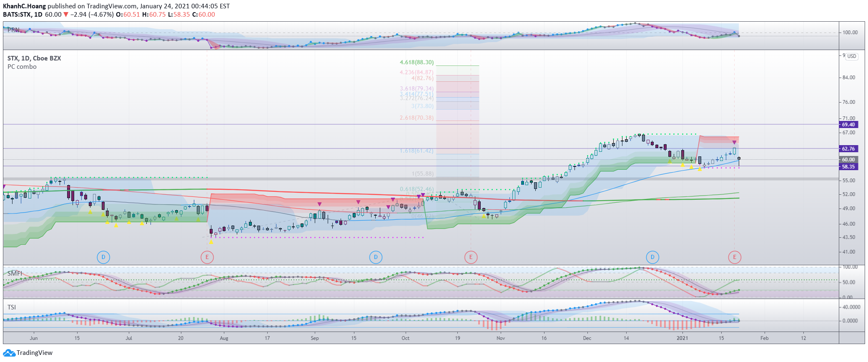Screen dimensions: 868x362
Task: Click the 3.618(79.34) Fibonacci level label
Action: click(416, 89)
